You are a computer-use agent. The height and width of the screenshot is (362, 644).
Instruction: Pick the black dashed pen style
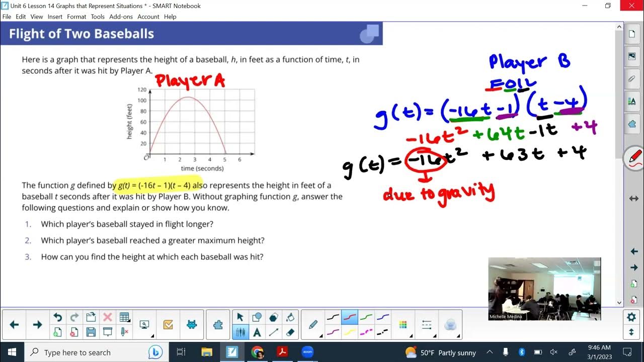click(383, 332)
